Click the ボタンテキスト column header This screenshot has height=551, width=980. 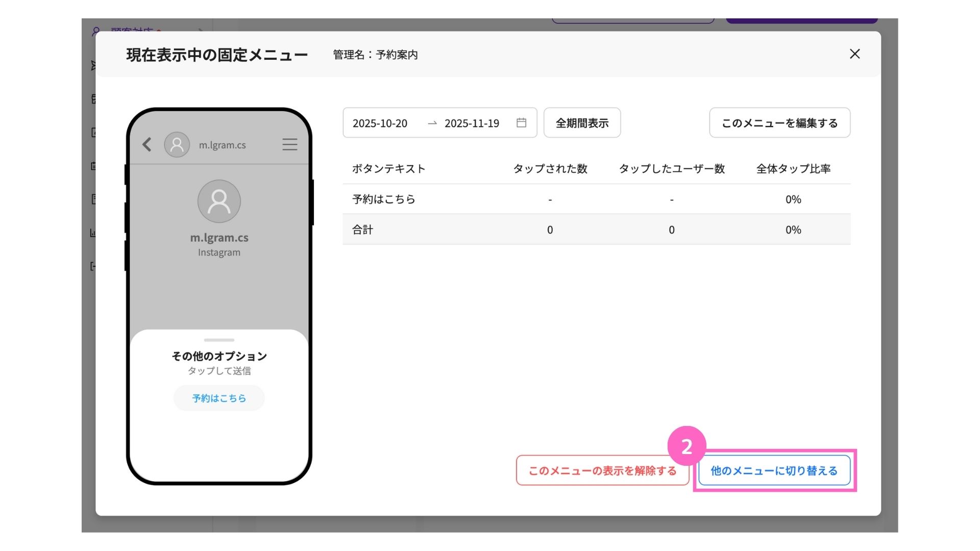pos(388,169)
